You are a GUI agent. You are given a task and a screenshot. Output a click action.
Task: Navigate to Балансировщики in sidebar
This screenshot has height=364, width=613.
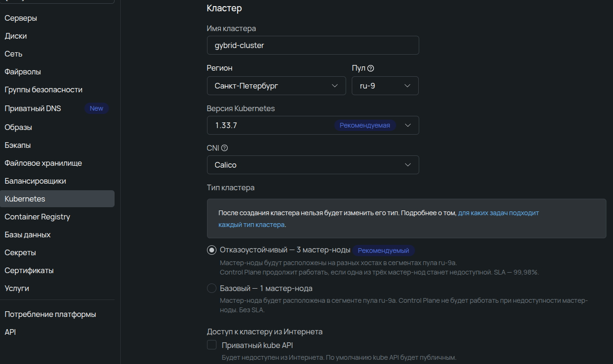click(x=35, y=181)
